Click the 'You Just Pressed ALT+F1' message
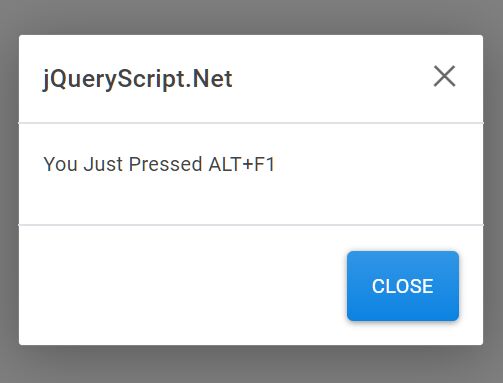Image resolution: width=503 pixels, height=383 pixels. tap(159, 164)
